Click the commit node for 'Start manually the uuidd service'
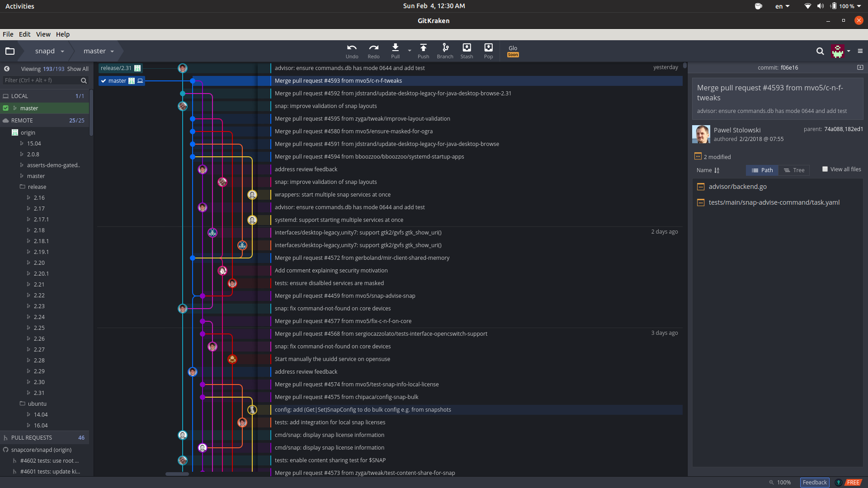 click(232, 359)
